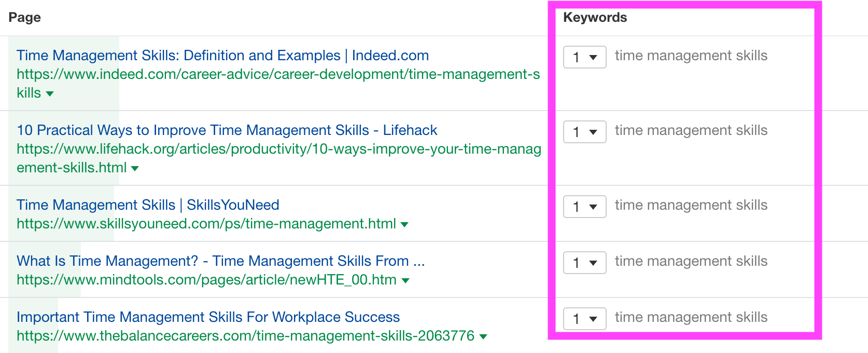Click the Keywords column header
Image resolution: width=868 pixels, height=353 pixels.
click(x=595, y=17)
